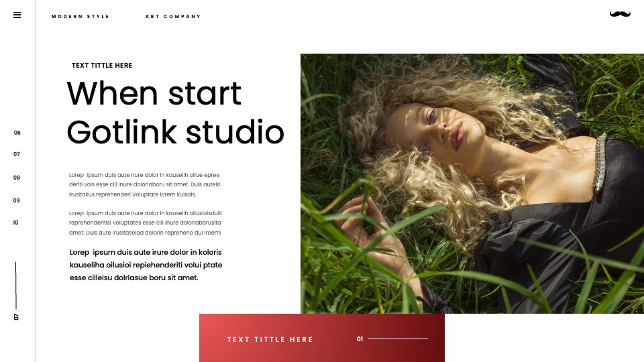This screenshot has height=362, width=644.
Task: Click the vertical progress line in sidebar
Action: [16, 286]
